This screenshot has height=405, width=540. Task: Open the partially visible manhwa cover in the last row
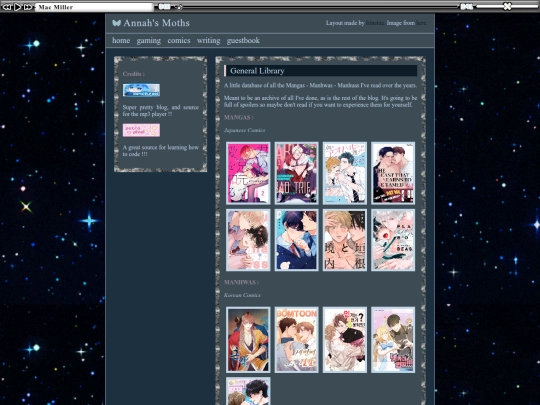click(x=248, y=391)
